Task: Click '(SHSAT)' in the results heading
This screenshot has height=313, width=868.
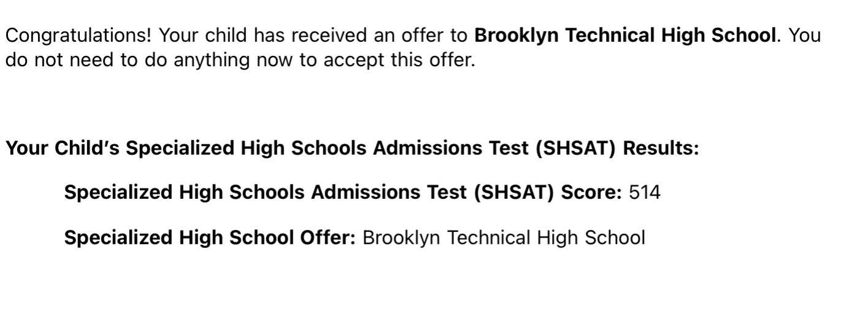Action: (x=575, y=149)
